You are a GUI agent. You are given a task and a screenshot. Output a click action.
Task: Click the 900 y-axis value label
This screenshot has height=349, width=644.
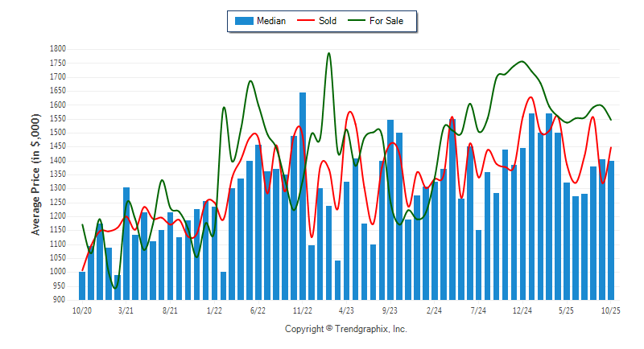coord(58,299)
